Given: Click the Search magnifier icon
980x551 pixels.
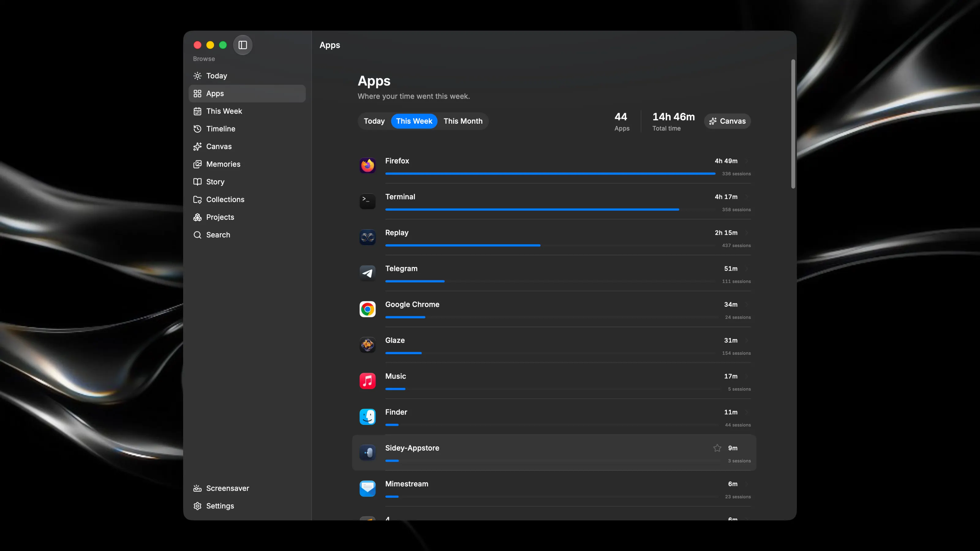Looking at the screenshot, I should tap(197, 235).
